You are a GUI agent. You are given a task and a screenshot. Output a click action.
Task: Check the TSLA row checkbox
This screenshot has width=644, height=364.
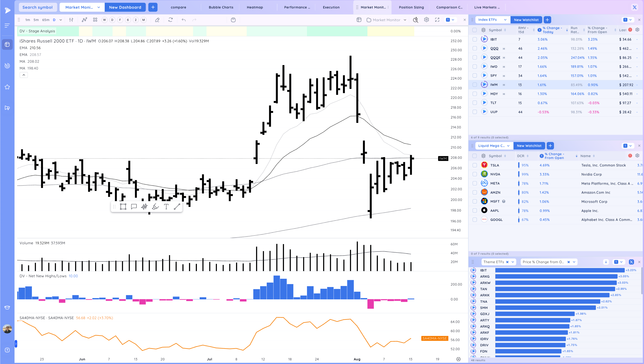475,165
